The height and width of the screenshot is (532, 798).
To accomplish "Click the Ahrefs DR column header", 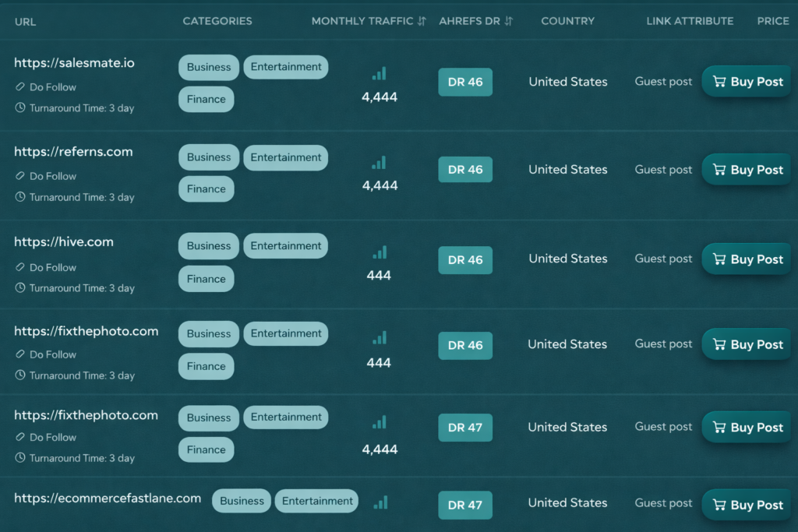I will pyautogui.click(x=469, y=21).
